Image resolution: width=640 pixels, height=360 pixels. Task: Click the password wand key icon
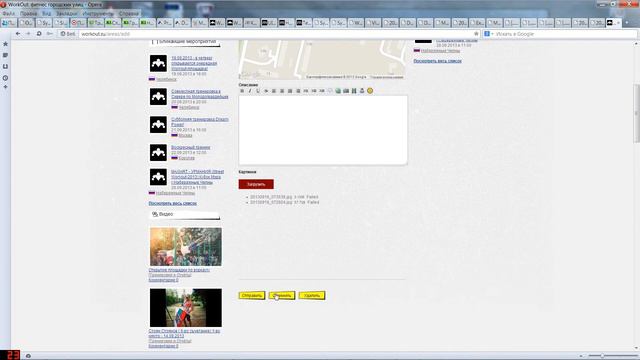coord(49,34)
